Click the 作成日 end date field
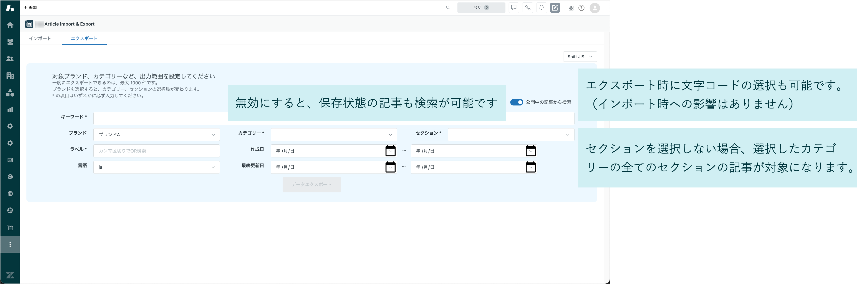Viewport: 868px width, 284px height. (x=474, y=151)
